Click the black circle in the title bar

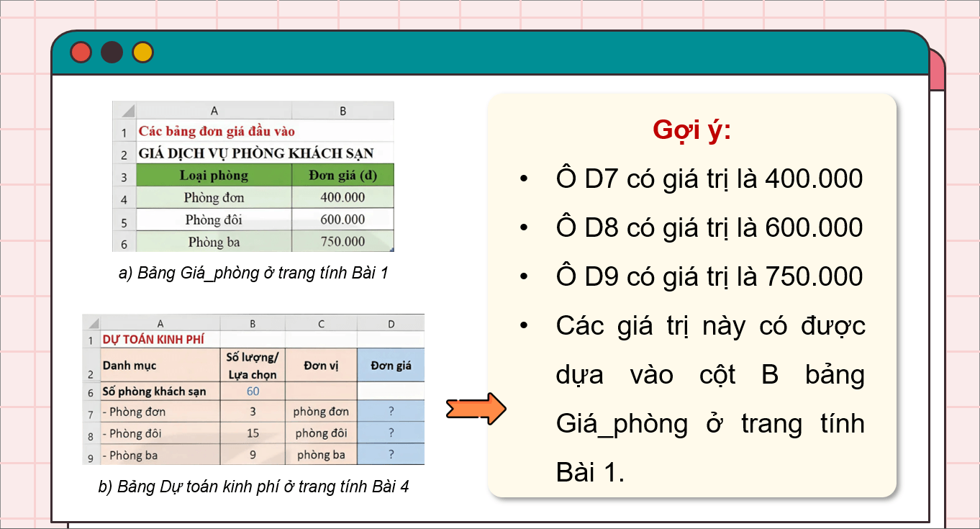tap(112, 53)
